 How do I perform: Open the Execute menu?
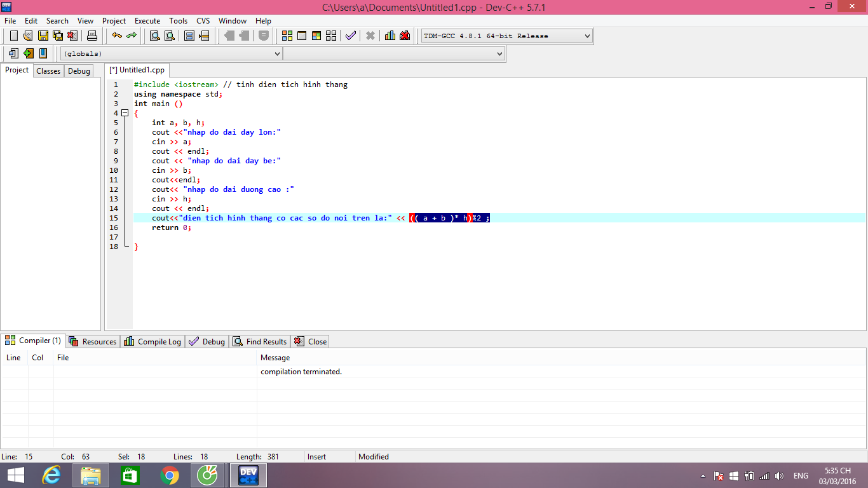point(147,21)
